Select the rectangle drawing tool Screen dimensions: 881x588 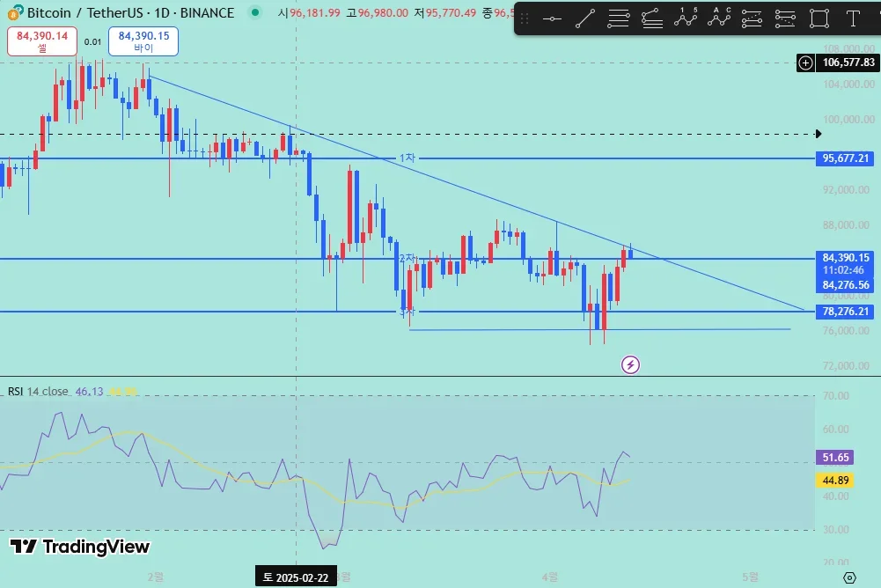tap(819, 19)
